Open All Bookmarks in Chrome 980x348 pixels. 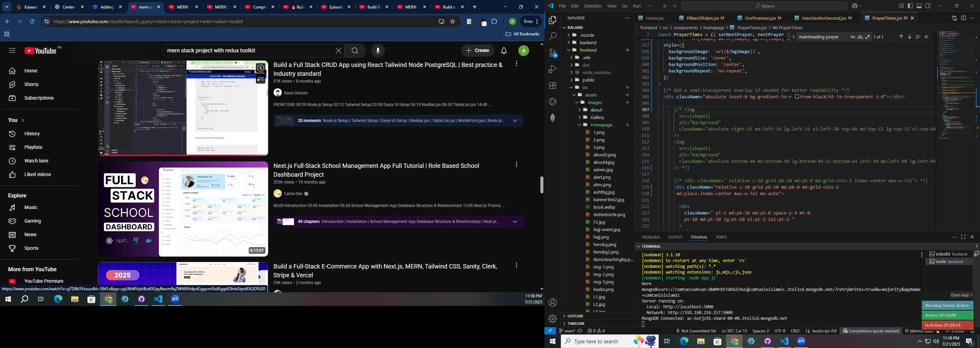(522, 34)
